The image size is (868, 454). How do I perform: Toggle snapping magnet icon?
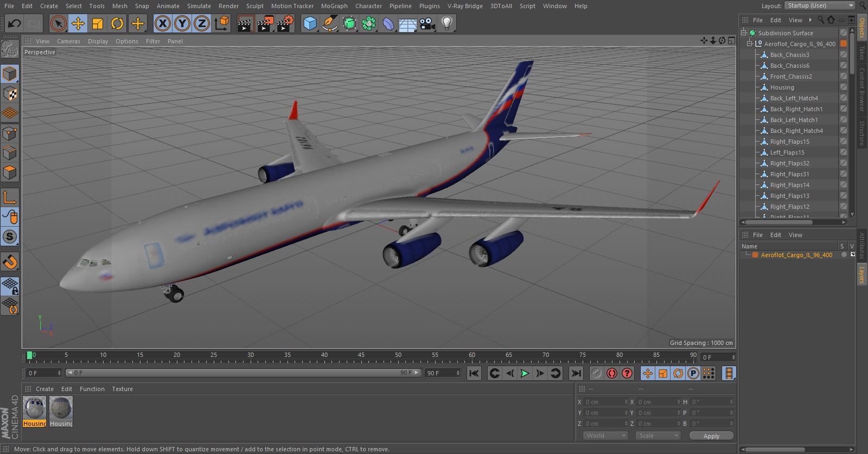point(10,262)
